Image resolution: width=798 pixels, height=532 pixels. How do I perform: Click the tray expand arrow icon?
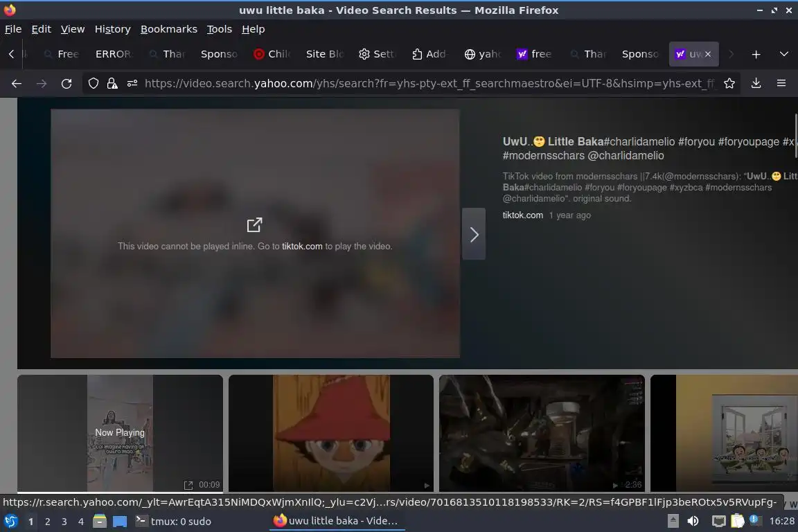[x=673, y=522]
